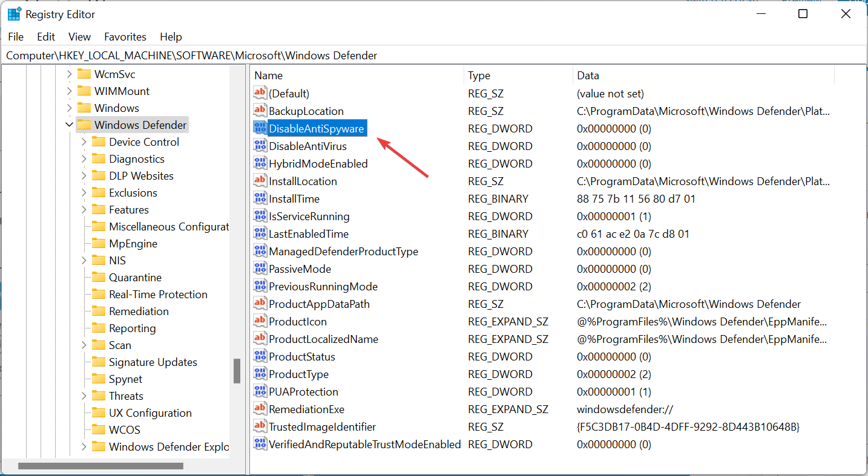Expand the Device Control subkey
Screen dimensions: 868x476
pyautogui.click(x=84, y=142)
